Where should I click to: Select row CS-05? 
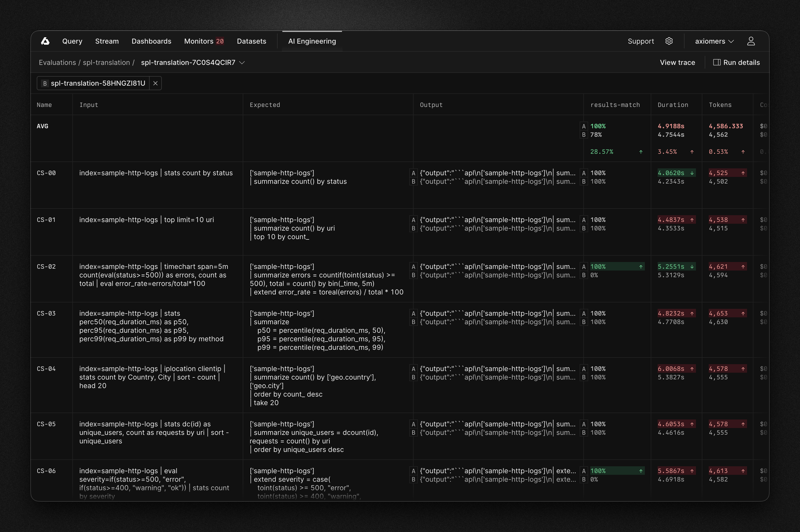click(x=46, y=424)
